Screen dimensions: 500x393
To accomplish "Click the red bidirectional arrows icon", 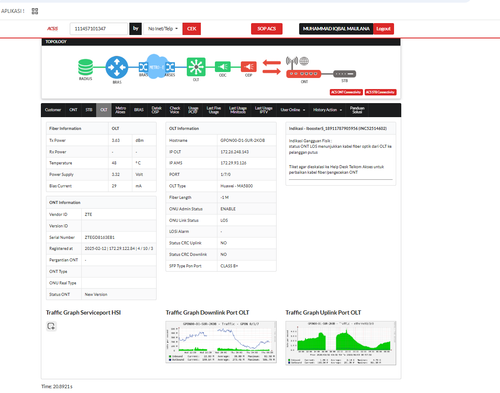I will pyautogui.click(x=272, y=67).
